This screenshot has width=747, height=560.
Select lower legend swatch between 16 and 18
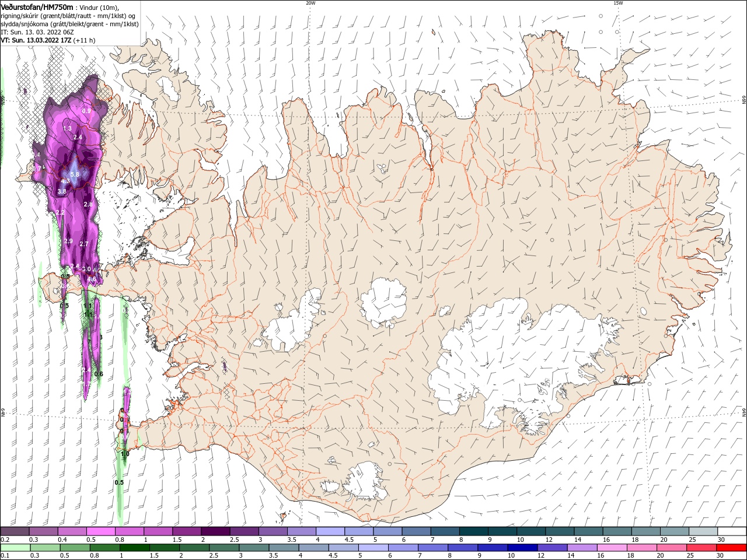point(612,548)
